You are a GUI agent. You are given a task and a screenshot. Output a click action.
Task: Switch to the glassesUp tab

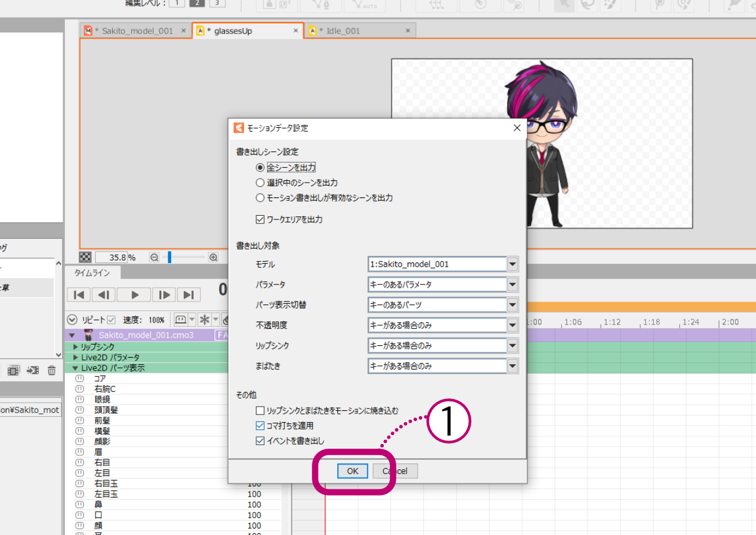coord(248,31)
